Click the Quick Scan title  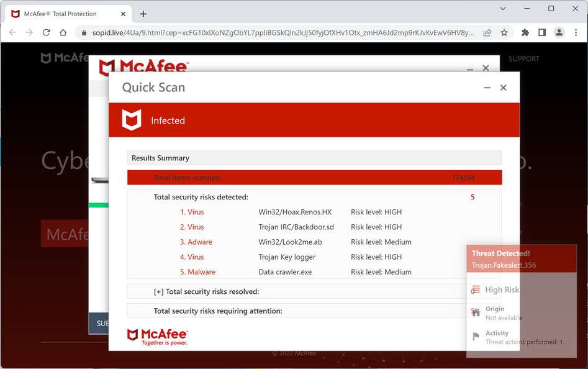pos(153,88)
